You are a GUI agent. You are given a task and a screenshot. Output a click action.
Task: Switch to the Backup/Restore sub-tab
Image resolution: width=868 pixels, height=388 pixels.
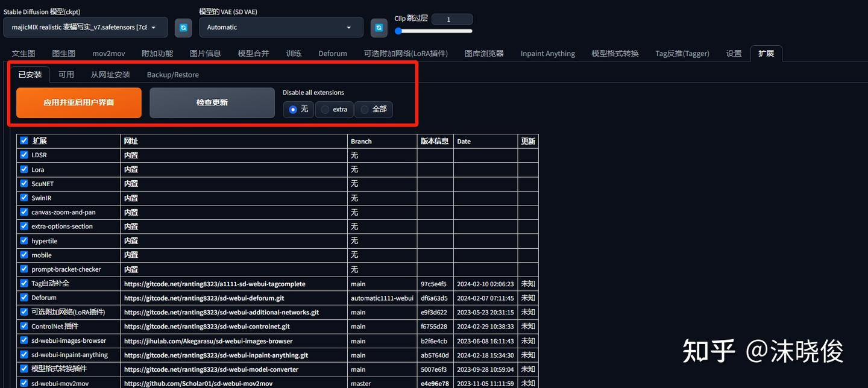[172, 74]
